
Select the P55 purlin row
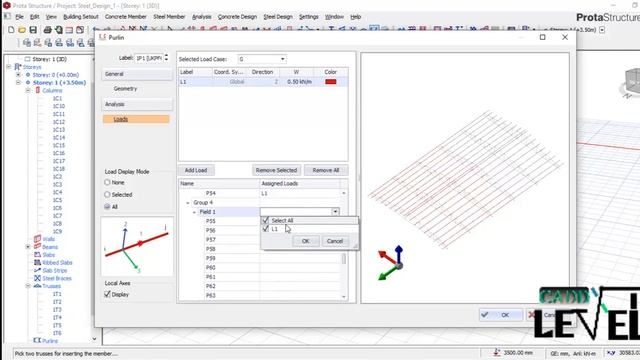pos(210,221)
